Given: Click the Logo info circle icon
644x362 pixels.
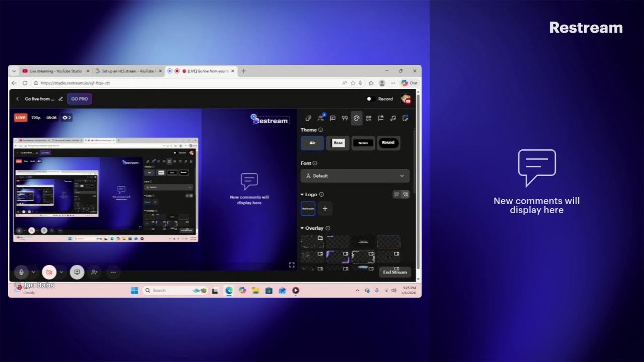Looking at the screenshot, I should [x=321, y=194].
